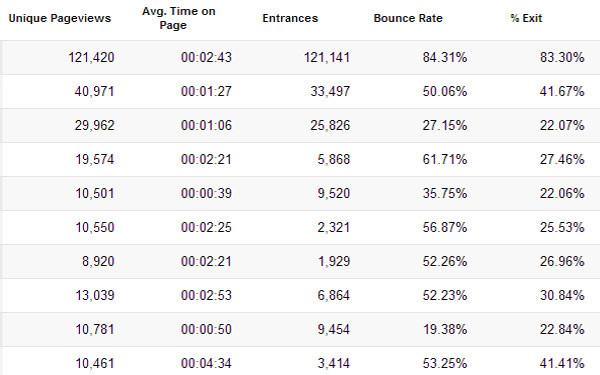Select bounce rate 52.23%
Viewport: 600px width, 375px height.
pos(445,296)
